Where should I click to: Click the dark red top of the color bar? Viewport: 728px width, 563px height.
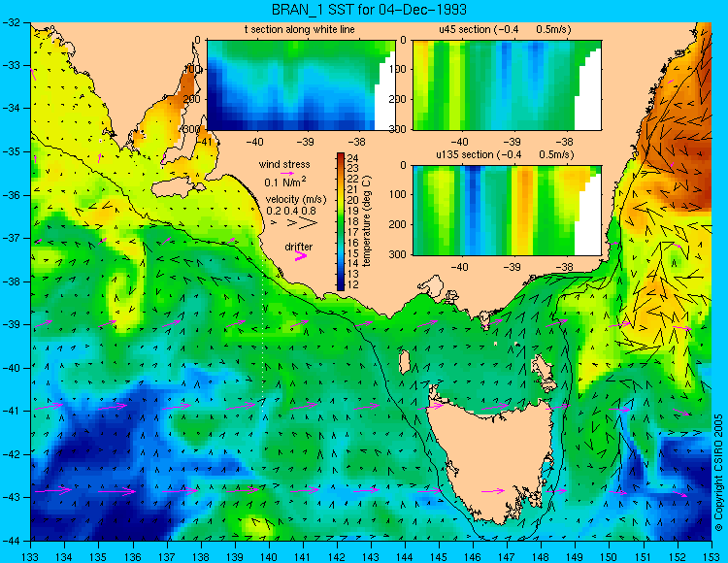point(341,156)
